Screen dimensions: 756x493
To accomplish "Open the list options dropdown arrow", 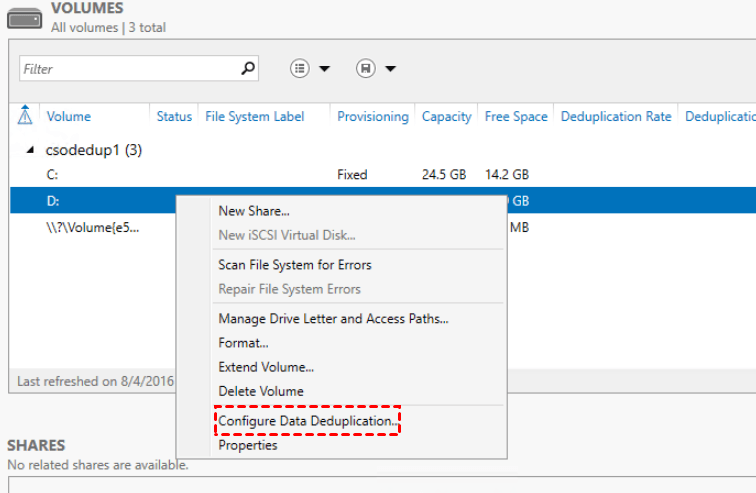I will [324, 69].
